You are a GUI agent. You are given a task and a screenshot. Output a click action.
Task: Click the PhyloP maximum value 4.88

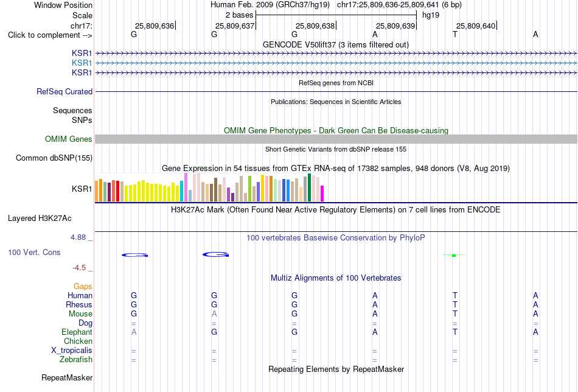point(78,237)
